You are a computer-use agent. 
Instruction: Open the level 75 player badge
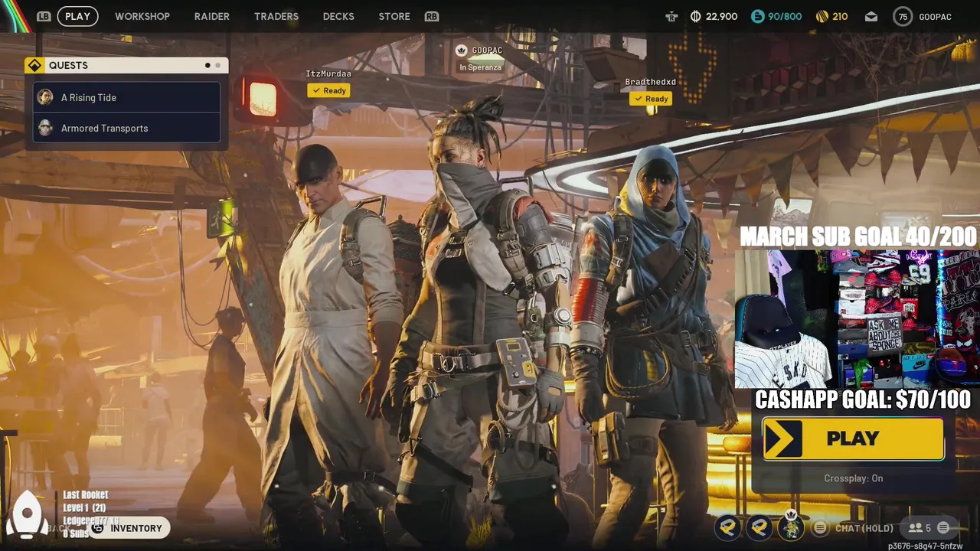coord(903,16)
